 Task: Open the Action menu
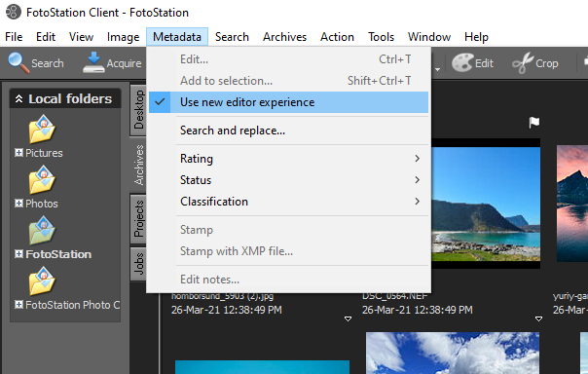[337, 37]
